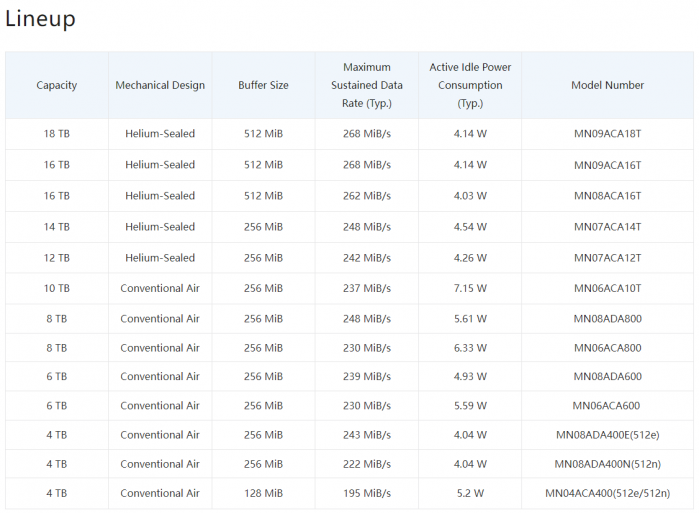
Task: Click Helium-Sealed in the 12 TB row
Action: coord(160,258)
